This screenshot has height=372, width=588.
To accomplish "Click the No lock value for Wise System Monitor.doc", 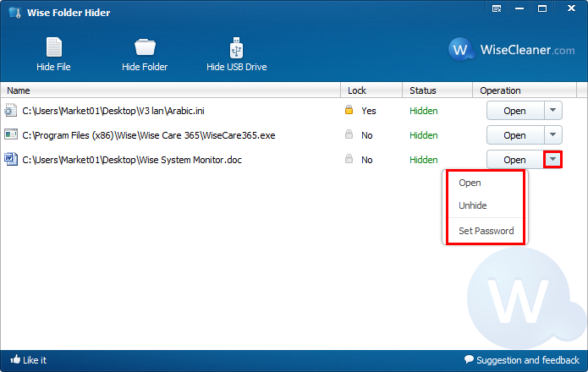I will coord(366,160).
